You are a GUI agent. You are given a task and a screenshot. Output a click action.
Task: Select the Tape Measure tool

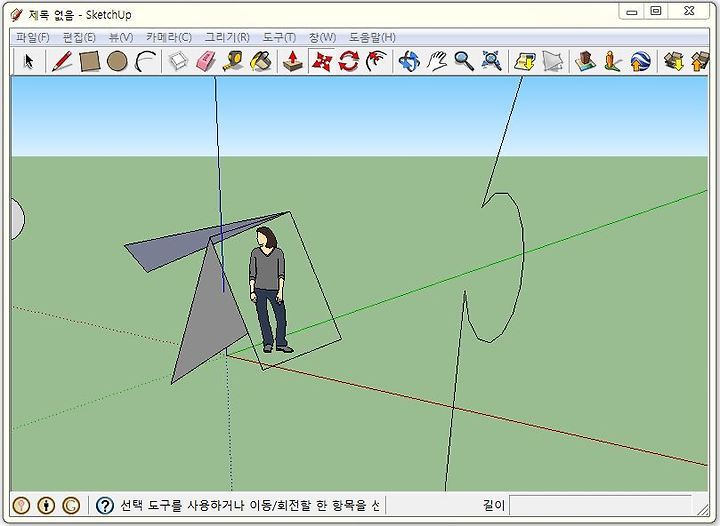pos(233,61)
